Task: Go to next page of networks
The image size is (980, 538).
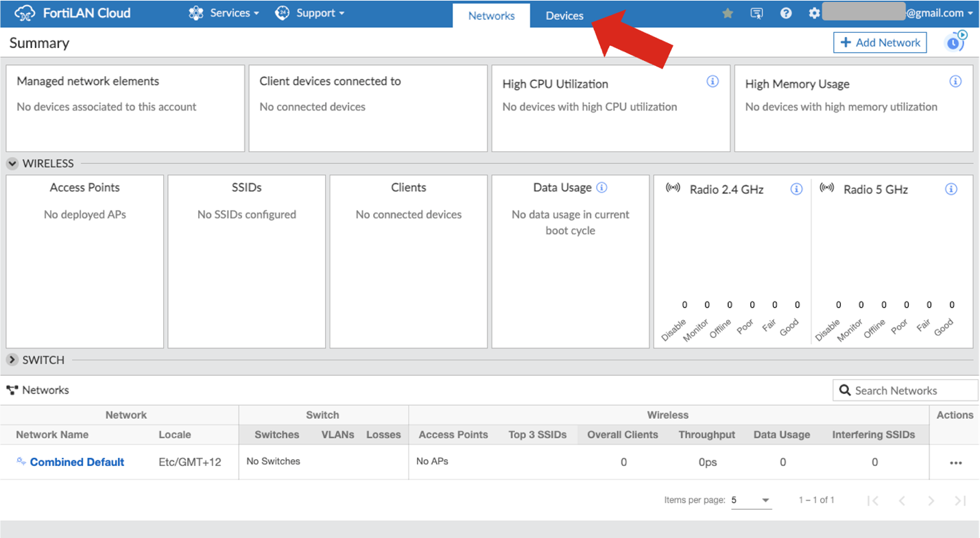Action: (x=931, y=501)
